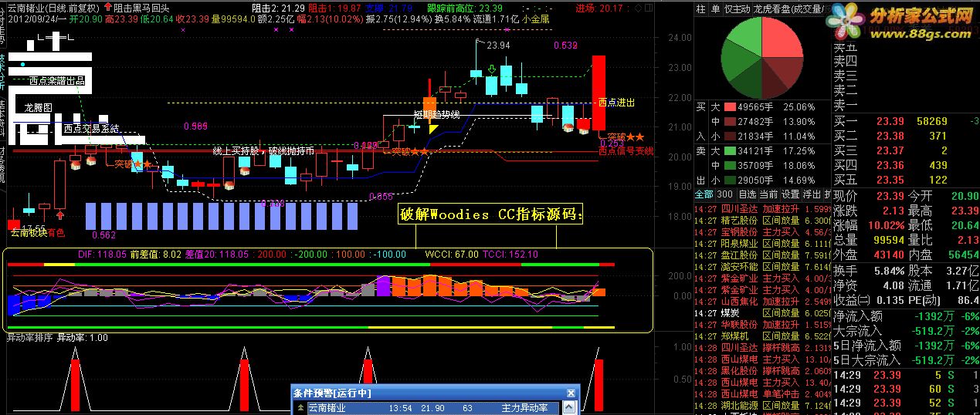Image resolution: width=980 pixels, height=415 pixels.
Task: Open the 设置 tab in alert list
Action: click(790, 194)
